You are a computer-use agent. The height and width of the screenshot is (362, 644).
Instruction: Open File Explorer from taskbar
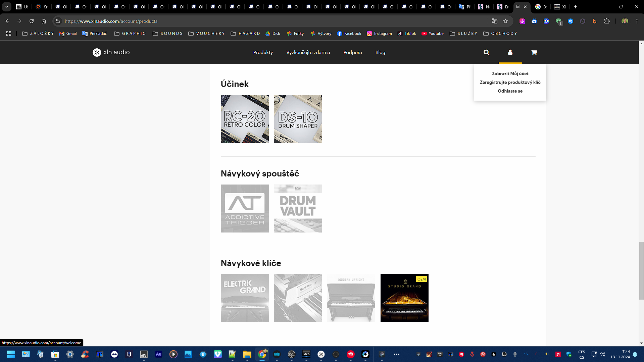(x=247, y=354)
